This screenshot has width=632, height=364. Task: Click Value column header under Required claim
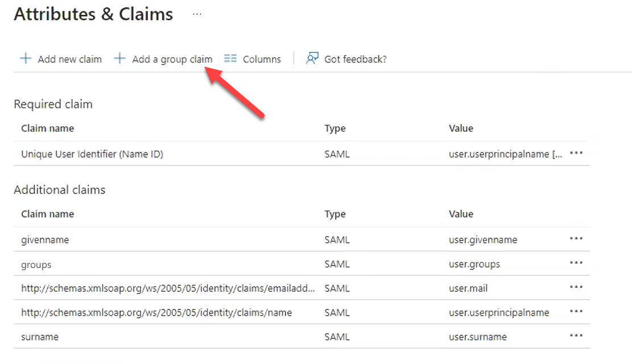pos(461,128)
